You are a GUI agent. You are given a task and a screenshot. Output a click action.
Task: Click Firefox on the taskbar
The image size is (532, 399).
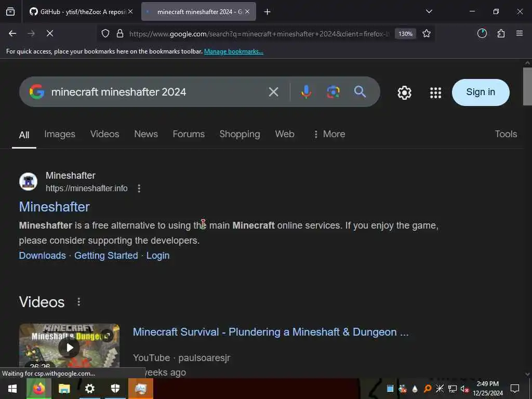pos(39,389)
